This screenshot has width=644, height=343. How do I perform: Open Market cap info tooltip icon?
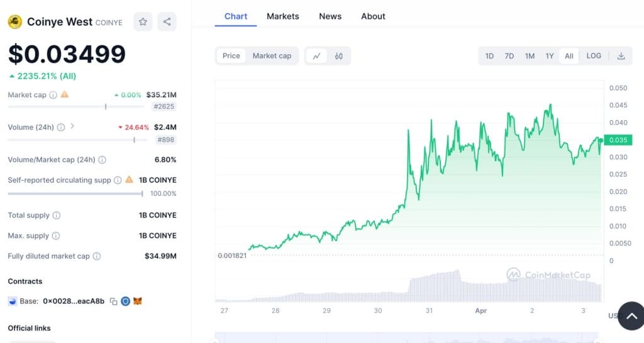53,95
